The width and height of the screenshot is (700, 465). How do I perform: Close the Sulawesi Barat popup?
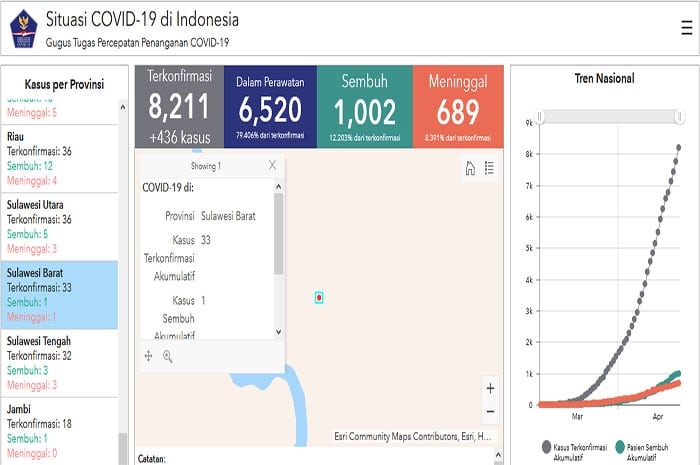tap(272, 166)
